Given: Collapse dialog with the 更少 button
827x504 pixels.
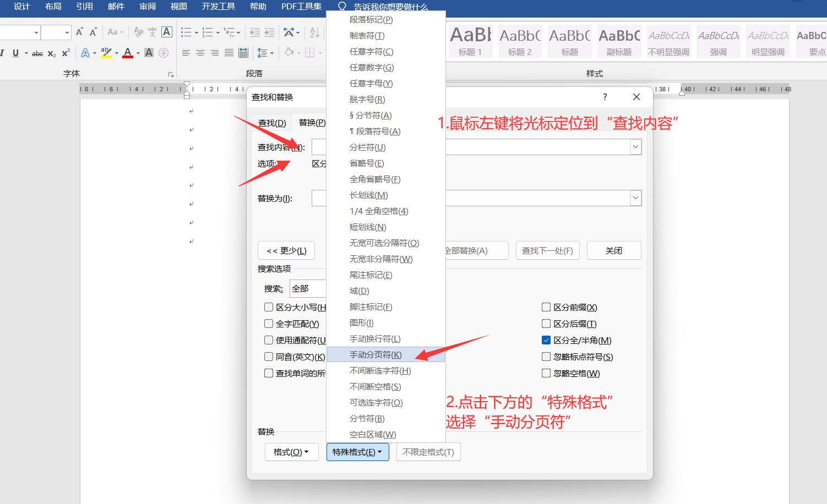Looking at the screenshot, I should pos(286,250).
